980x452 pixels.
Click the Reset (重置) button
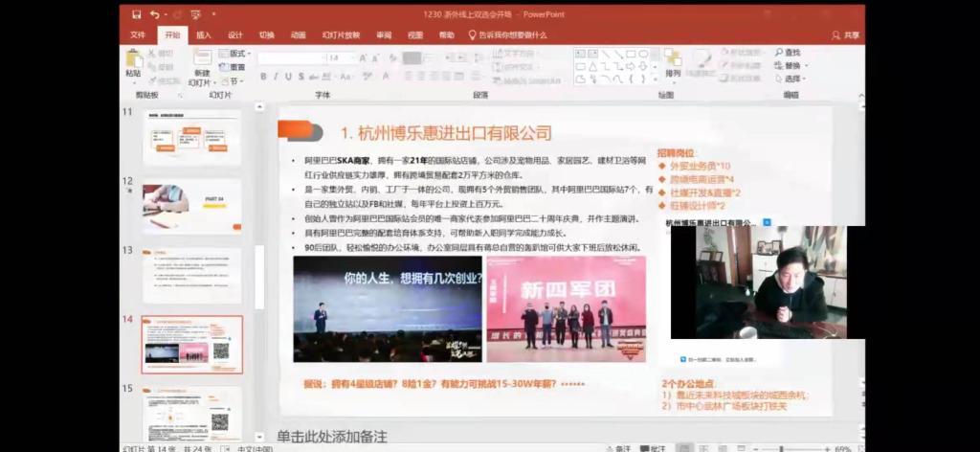[235, 67]
